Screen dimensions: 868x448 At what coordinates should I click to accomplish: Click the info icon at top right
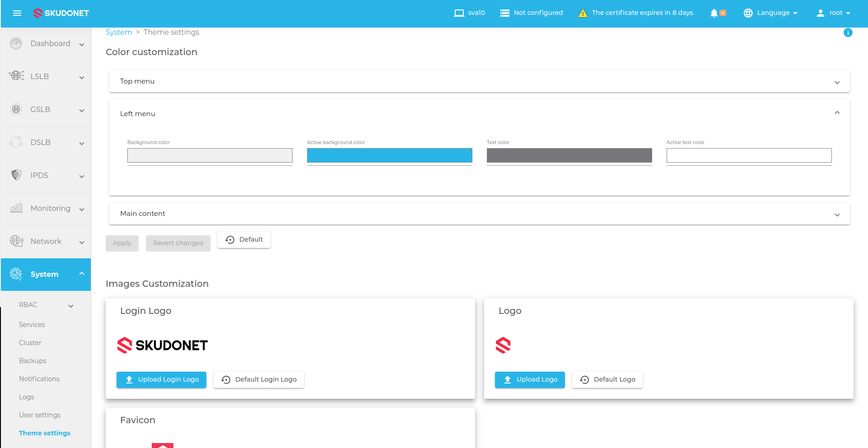848,33
